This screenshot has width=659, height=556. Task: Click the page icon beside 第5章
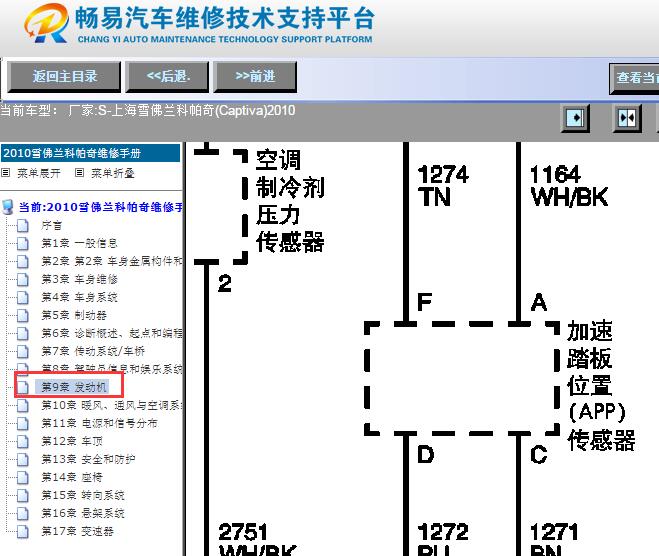pos(23,315)
